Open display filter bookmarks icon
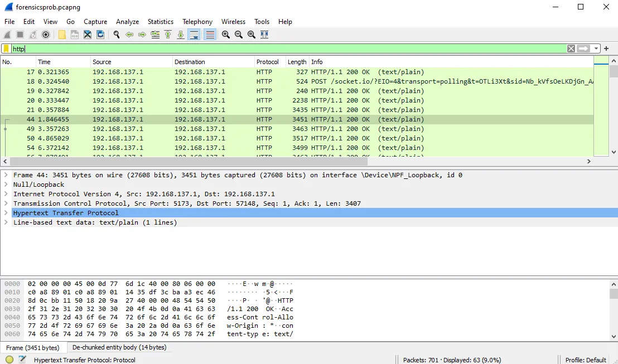 [x=6, y=49]
